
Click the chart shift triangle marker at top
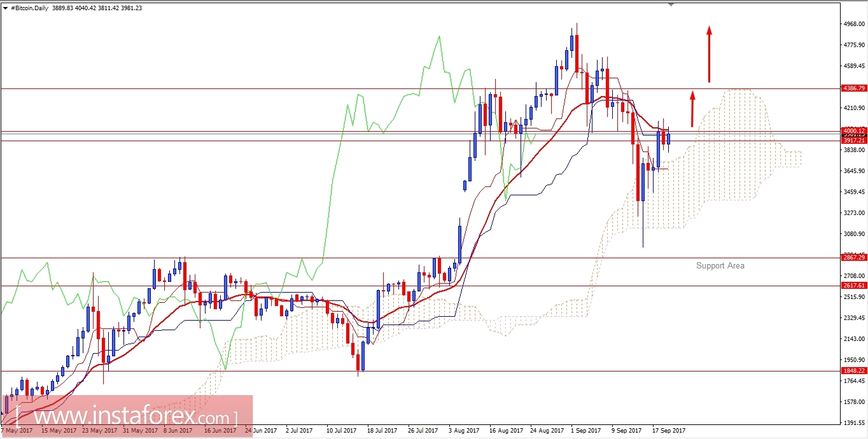pyautogui.click(x=671, y=4)
